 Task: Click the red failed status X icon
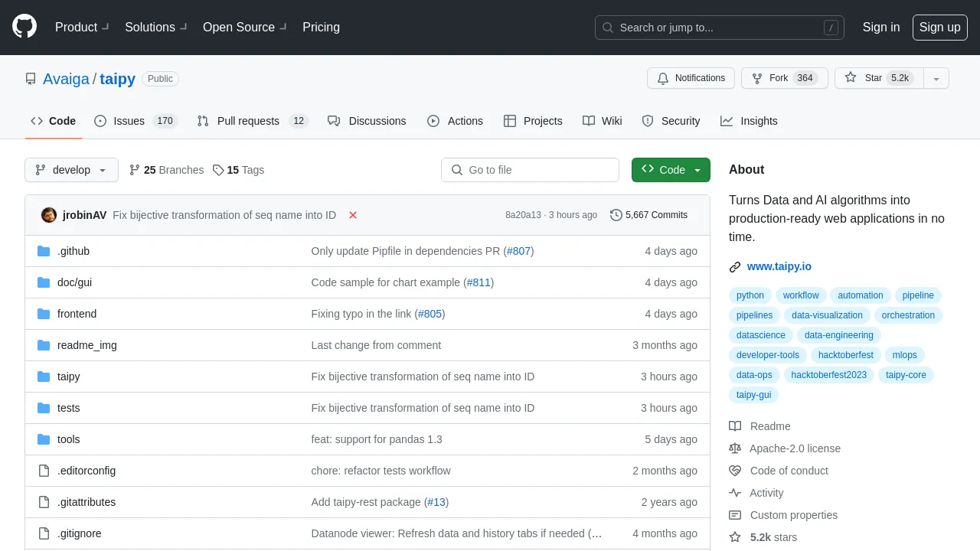(x=353, y=215)
